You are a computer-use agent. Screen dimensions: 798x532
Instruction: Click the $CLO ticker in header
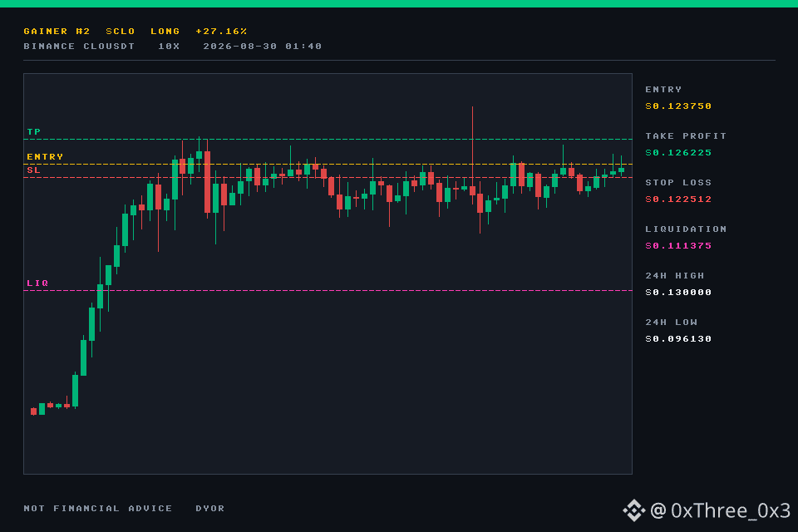point(120,31)
